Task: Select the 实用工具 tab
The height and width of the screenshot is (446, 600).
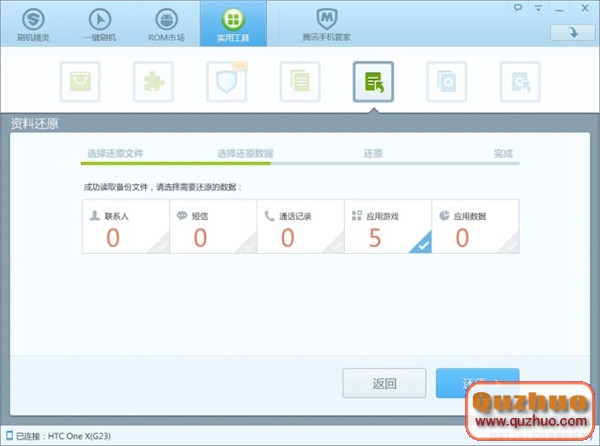Action: pos(233,24)
